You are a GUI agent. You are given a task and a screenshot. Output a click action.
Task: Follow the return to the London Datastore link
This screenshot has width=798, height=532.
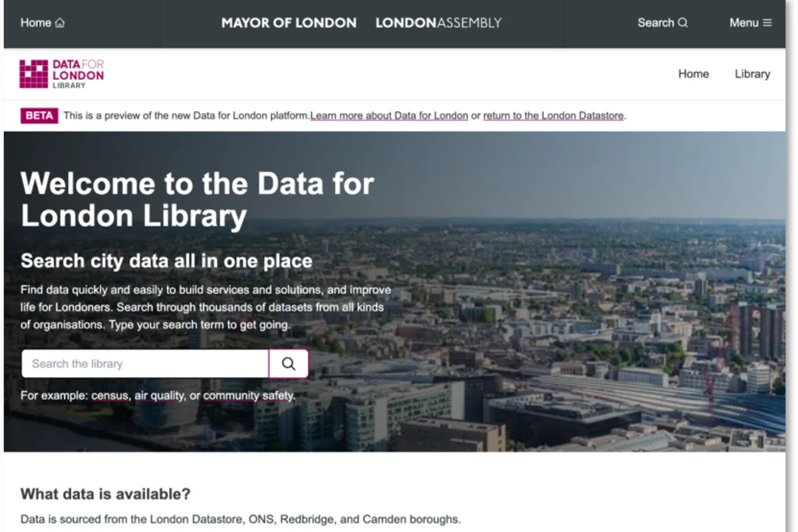[x=553, y=116]
